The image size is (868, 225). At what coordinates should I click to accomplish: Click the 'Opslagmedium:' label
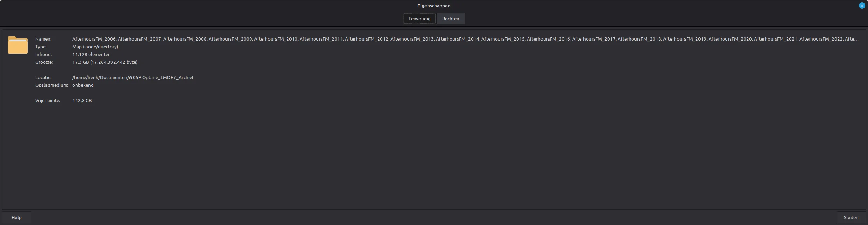click(52, 85)
